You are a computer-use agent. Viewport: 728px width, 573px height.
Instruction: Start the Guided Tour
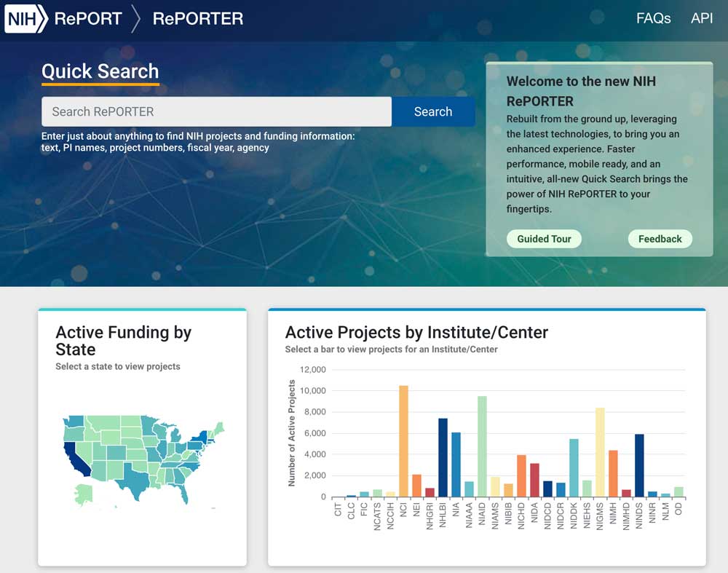[x=544, y=239]
